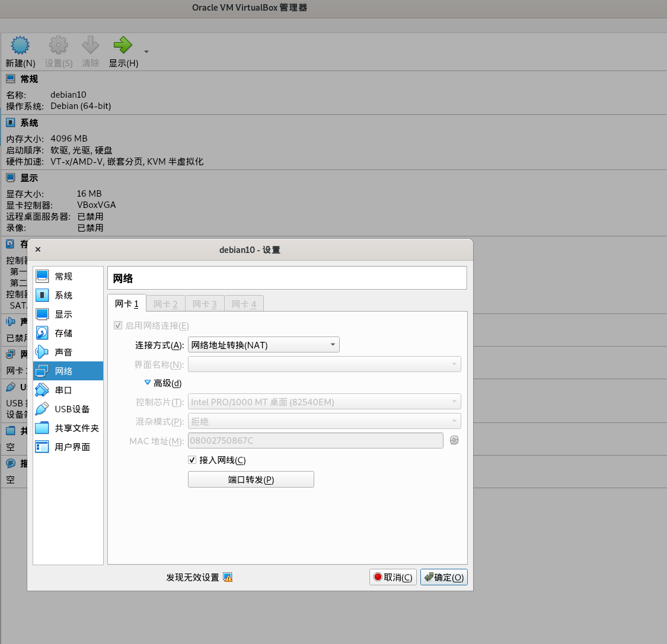Click the description section speech-bubble icon in manager

click(x=11, y=463)
